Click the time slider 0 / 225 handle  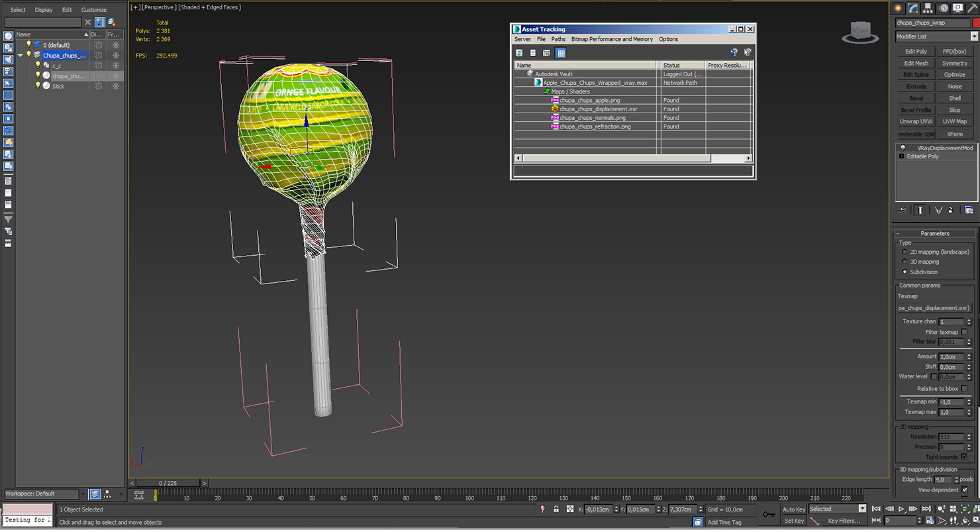tap(169, 483)
